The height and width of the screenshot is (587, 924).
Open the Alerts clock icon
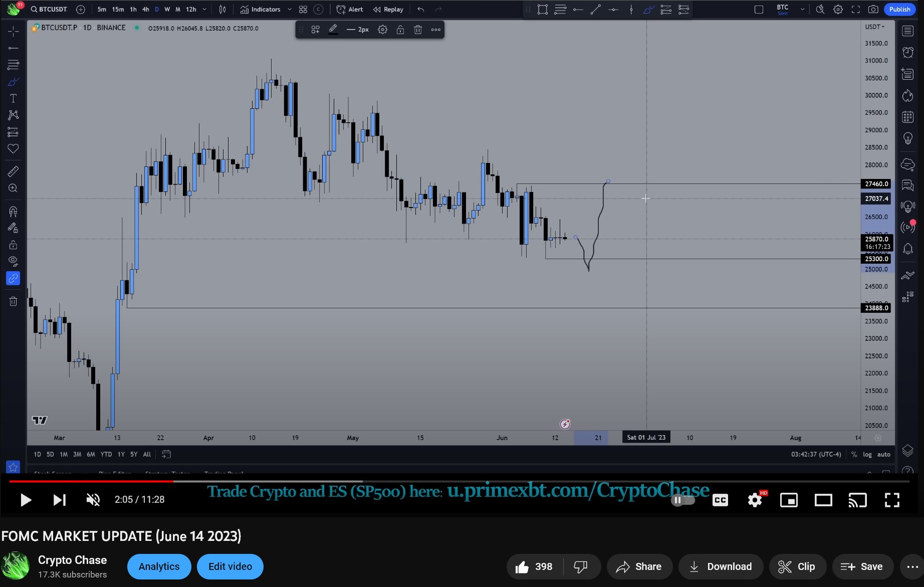pos(907,52)
